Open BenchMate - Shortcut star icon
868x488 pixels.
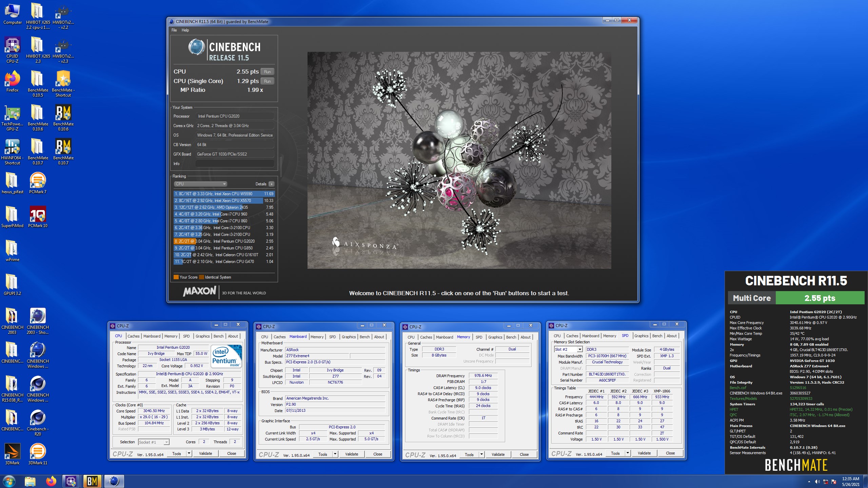[63, 84]
